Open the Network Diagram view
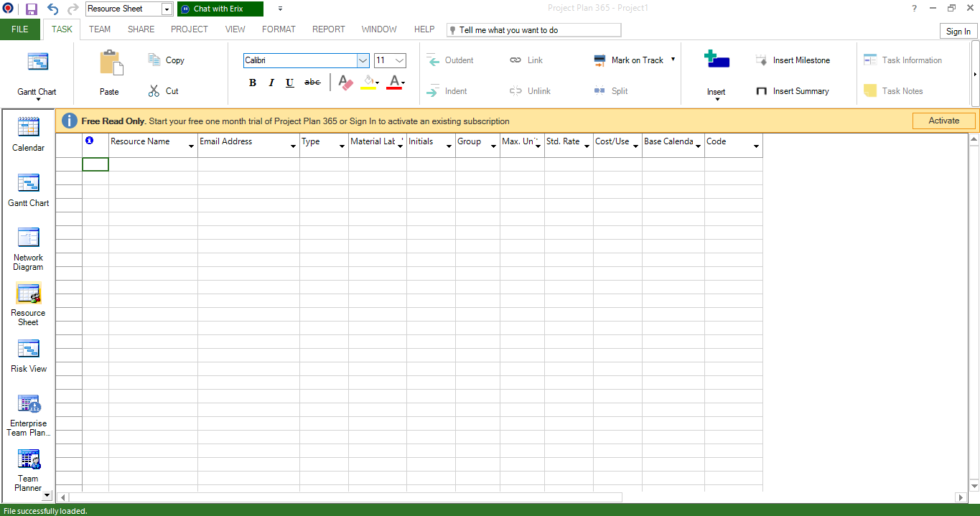 click(x=28, y=244)
